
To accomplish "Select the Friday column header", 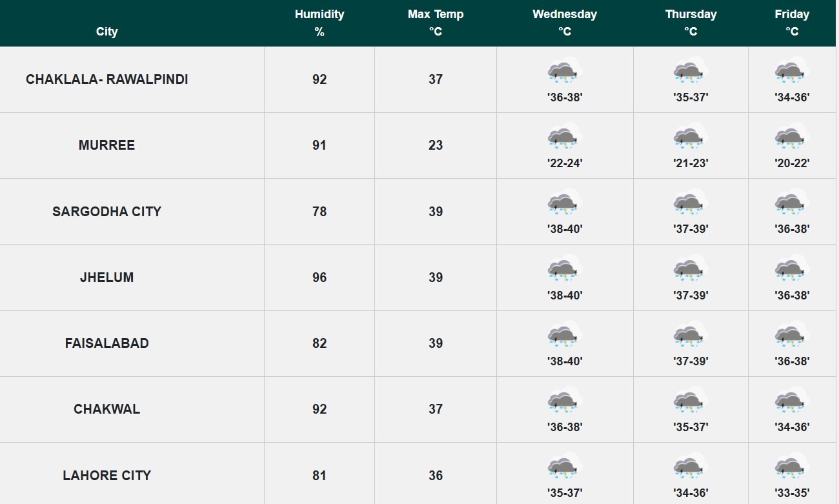I will click(x=792, y=23).
